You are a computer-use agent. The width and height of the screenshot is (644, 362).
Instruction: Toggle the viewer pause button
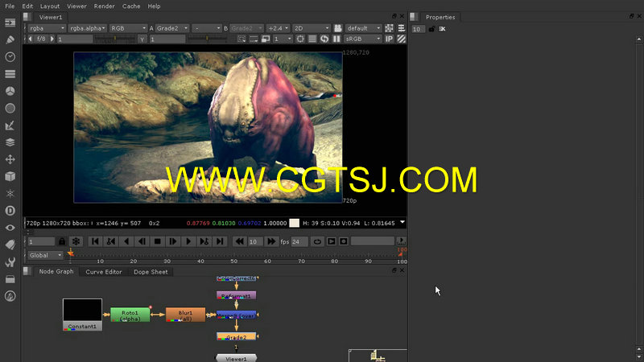coord(336,39)
